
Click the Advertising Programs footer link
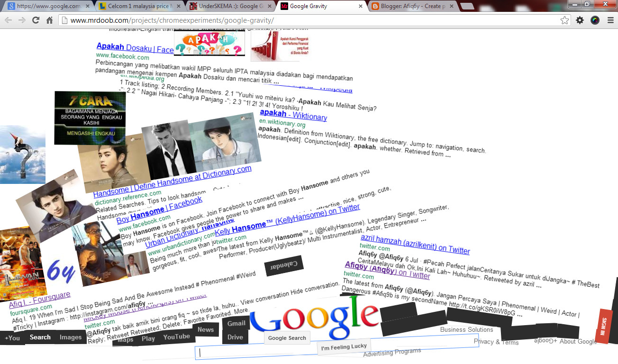click(x=392, y=353)
